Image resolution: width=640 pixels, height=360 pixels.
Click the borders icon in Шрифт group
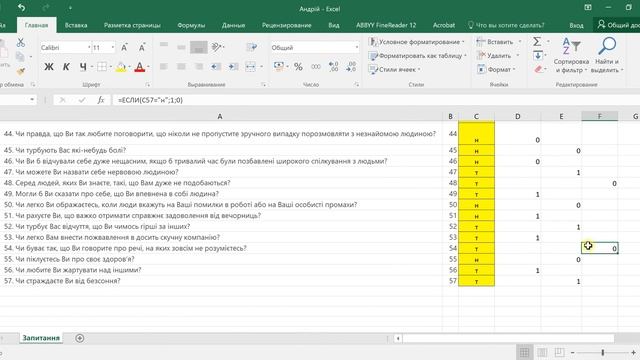click(102, 67)
